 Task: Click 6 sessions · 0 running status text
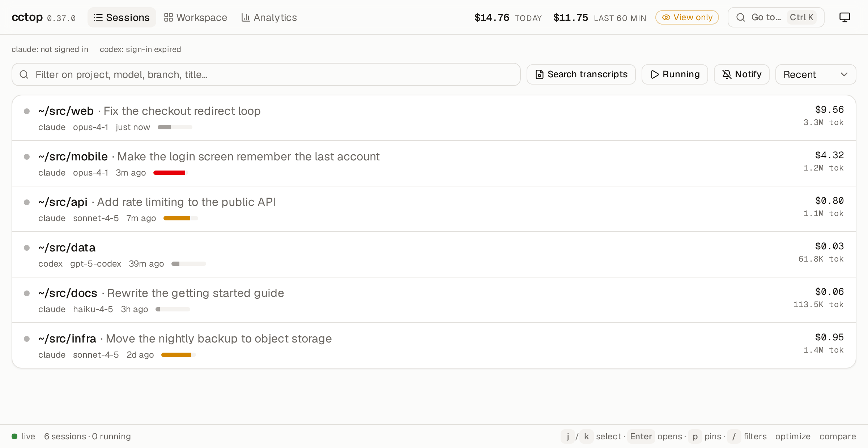coord(88,436)
